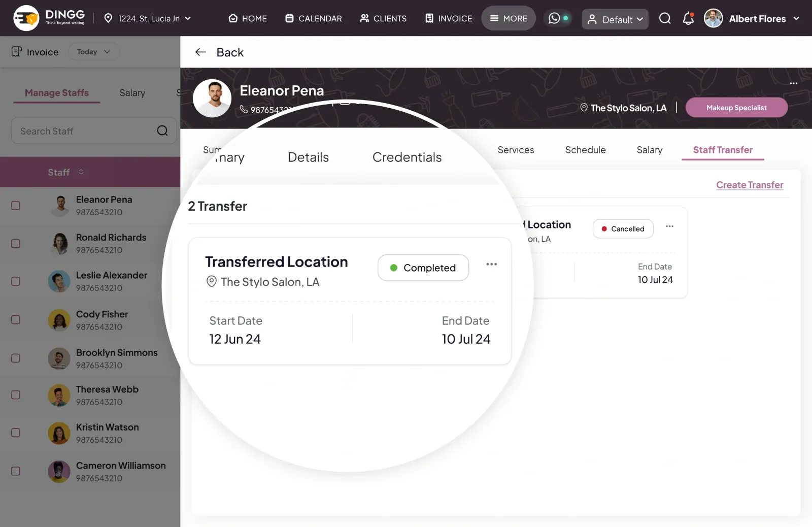The width and height of the screenshot is (812, 527).
Task: Open the CALENDAR menu
Action: point(314,18)
